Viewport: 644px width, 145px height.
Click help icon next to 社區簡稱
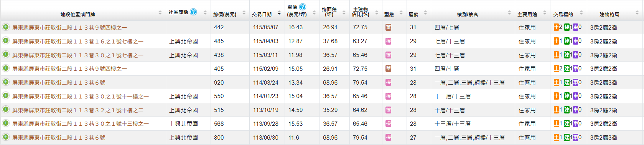(193, 12)
